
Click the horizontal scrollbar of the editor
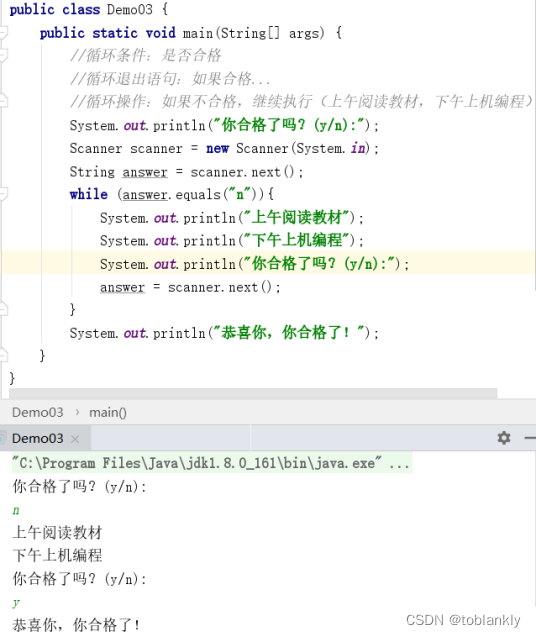[253, 393]
